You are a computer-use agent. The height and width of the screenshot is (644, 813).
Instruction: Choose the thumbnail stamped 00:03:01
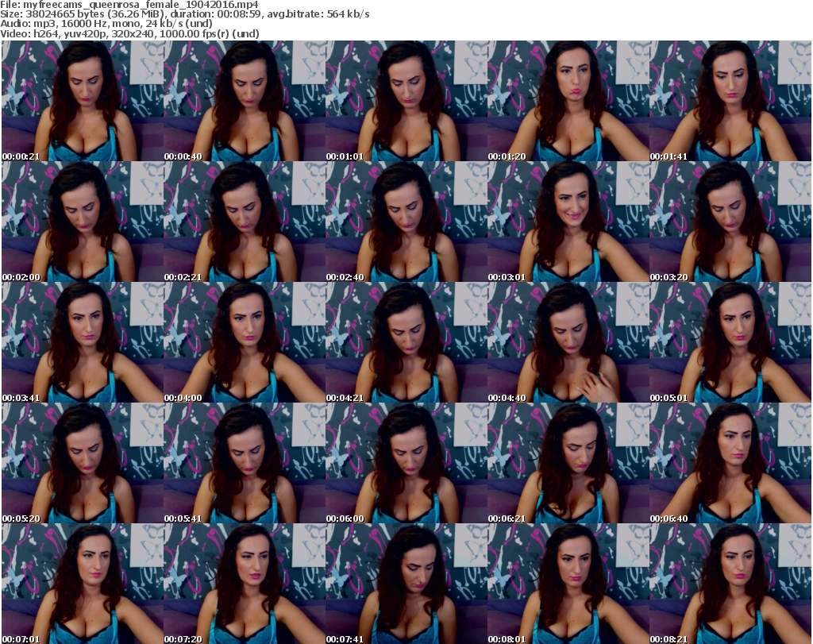coord(568,222)
